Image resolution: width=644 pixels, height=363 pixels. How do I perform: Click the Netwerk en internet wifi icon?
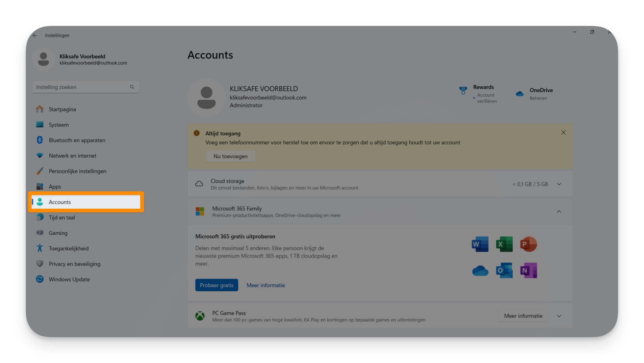click(40, 156)
